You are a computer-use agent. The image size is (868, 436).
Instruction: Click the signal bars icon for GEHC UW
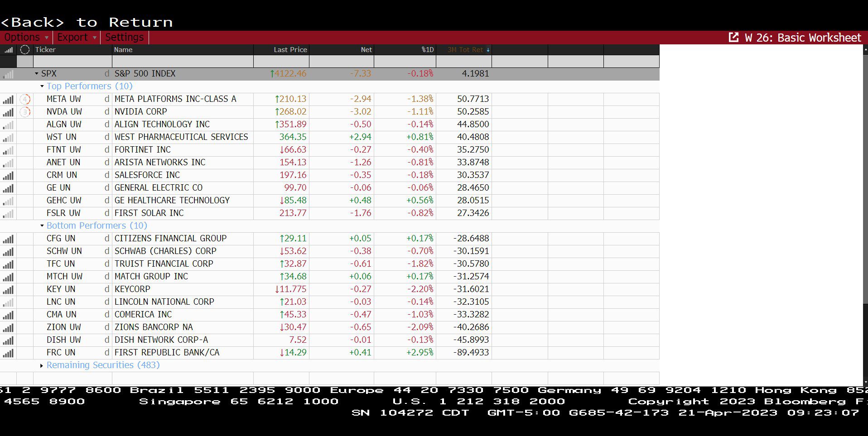pyautogui.click(x=9, y=201)
